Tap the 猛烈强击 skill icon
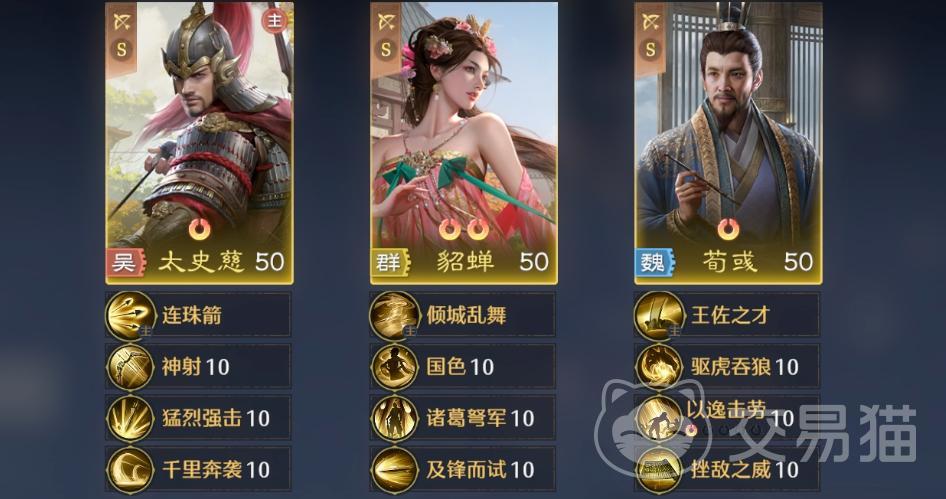 pyautogui.click(x=130, y=418)
